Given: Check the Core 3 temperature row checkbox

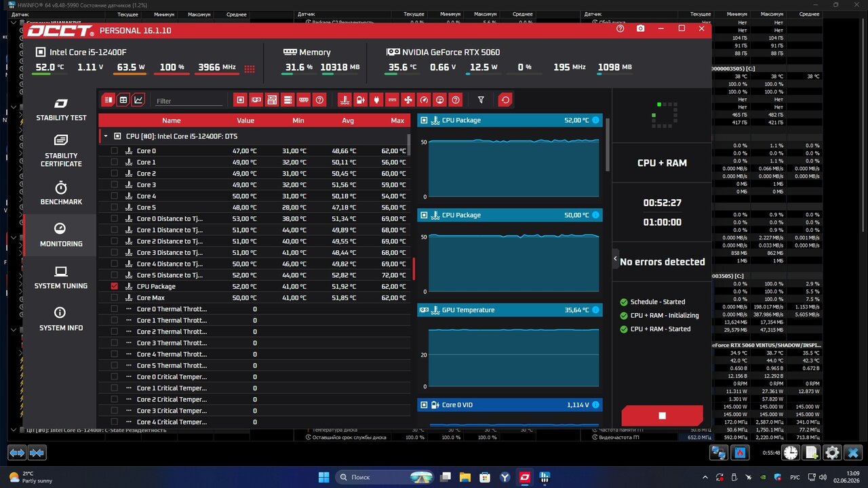Looking at the screenshot, I should coord(114,184).
